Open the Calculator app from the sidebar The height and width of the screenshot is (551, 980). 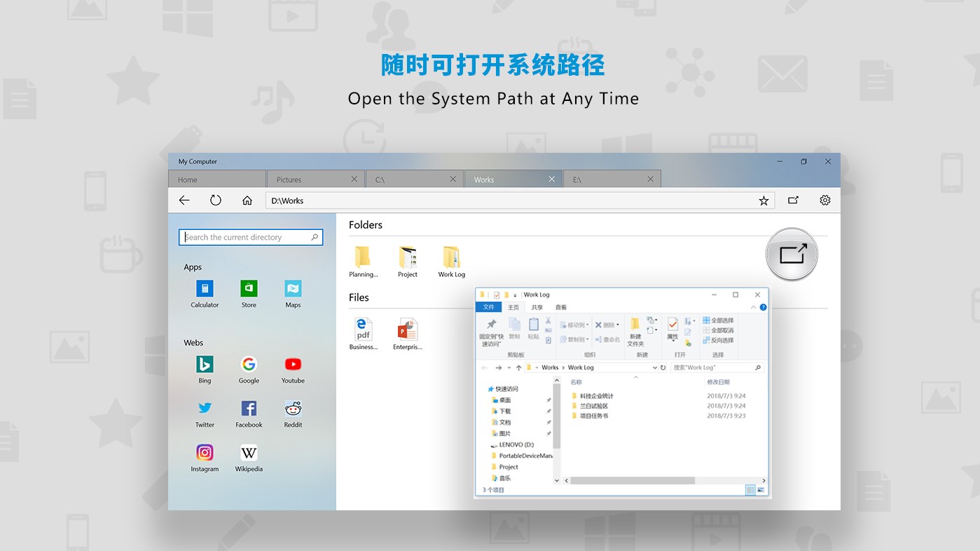pos(204,289)
